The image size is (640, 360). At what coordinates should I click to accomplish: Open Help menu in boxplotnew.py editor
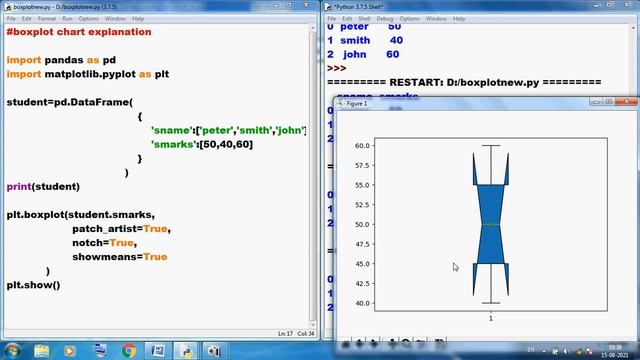pos(138,19)
